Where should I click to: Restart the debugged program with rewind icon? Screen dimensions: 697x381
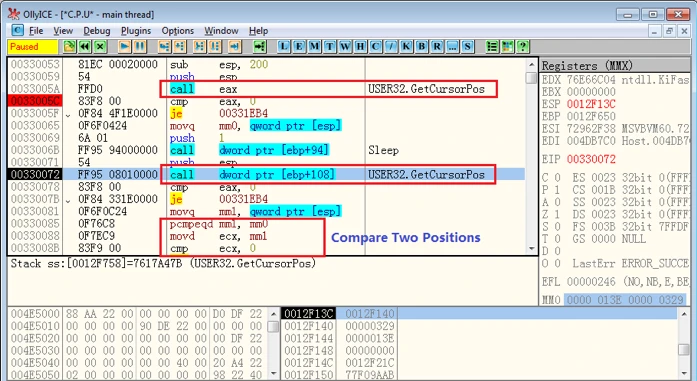(84, 47)
